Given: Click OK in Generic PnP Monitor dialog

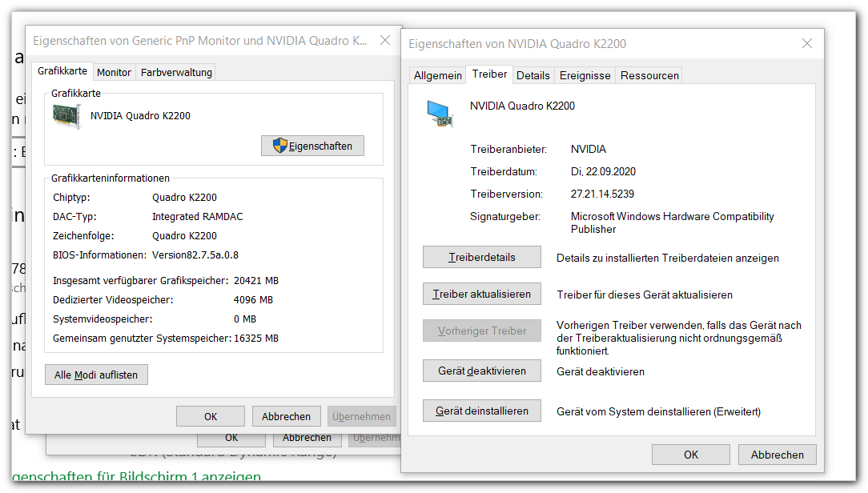Looking at the screenshot, I should [211, 417].
